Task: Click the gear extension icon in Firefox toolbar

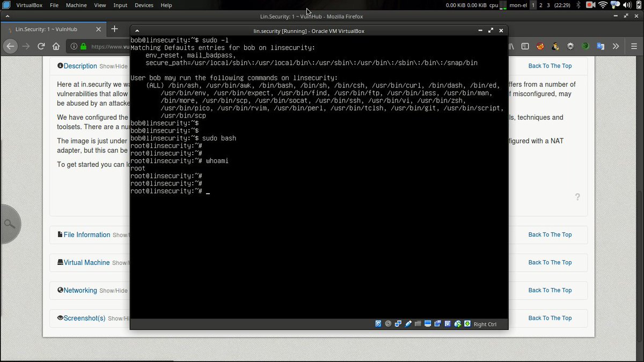Action: pos(570,47)
